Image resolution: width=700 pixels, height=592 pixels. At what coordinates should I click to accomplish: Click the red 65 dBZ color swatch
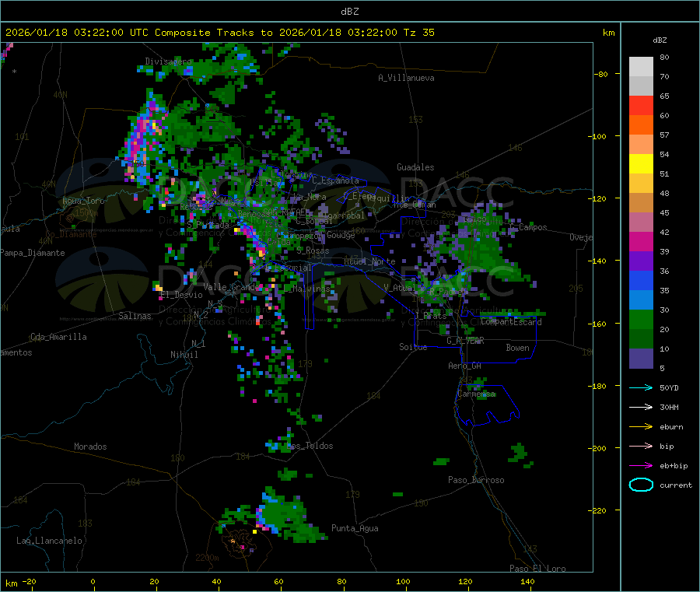click(641, 106)
